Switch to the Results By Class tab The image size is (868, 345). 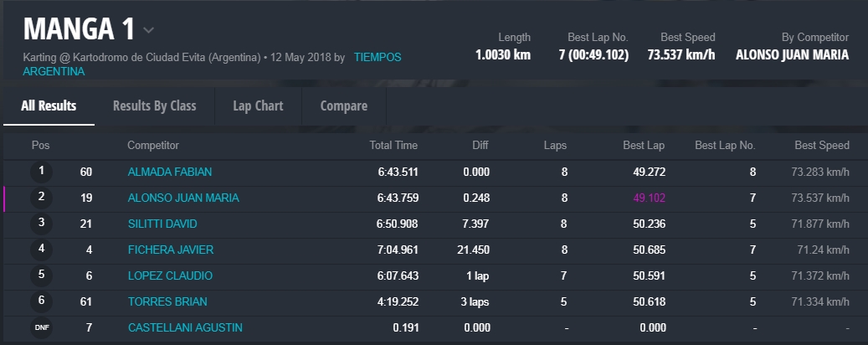[154, 106]
